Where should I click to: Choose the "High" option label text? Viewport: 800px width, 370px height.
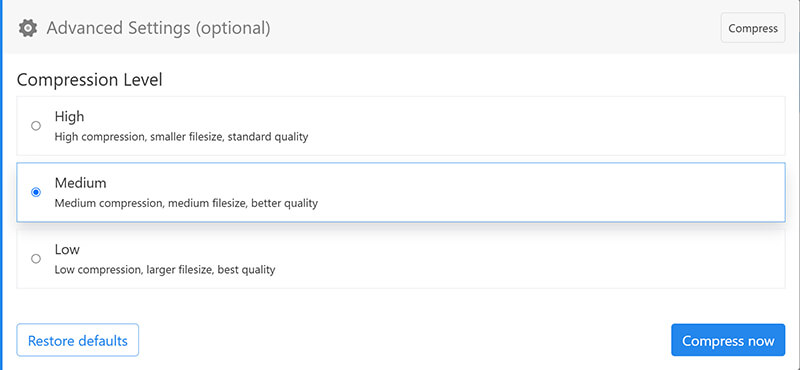click(69, 116)
